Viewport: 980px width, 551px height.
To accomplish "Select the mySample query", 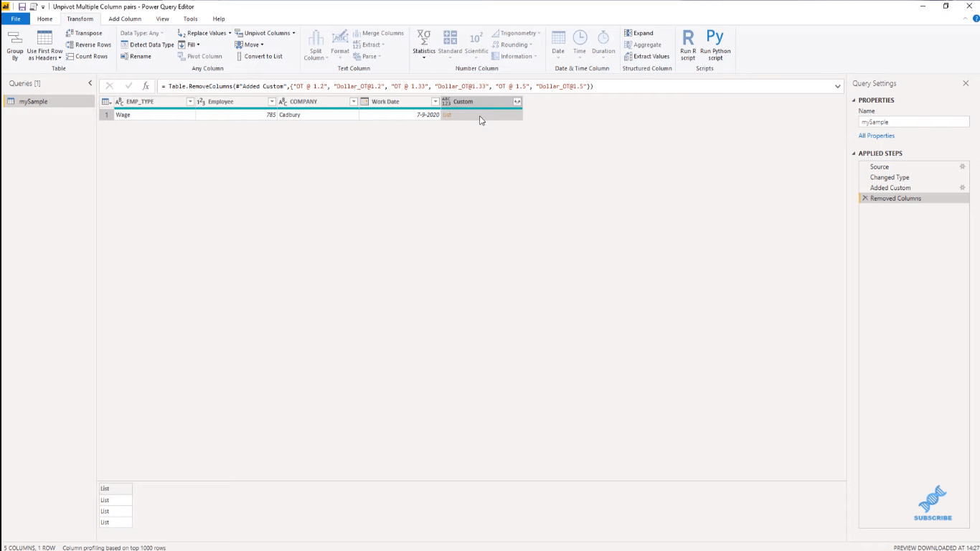I will 49,101.
